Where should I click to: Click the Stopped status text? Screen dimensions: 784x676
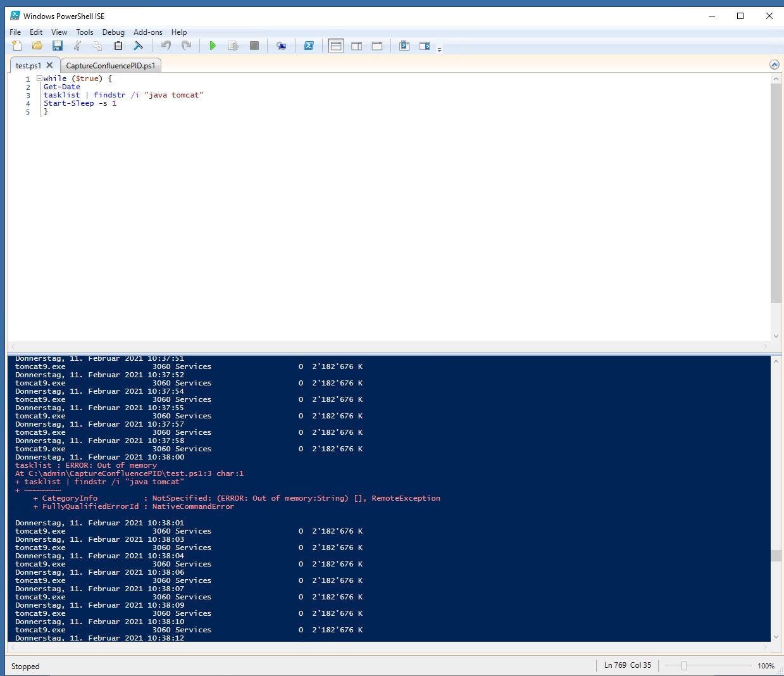[25, 667]
